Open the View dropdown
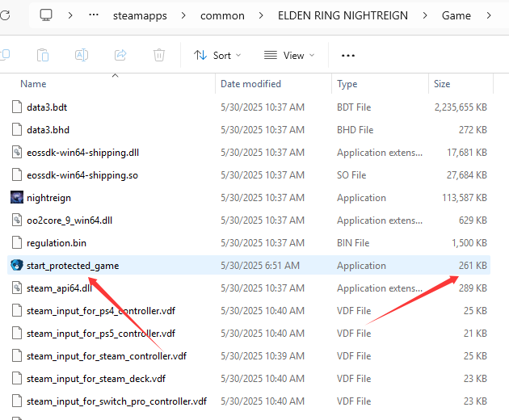Image resolution: width=509 pixels, height=420 pixels. tap(289, 56)
